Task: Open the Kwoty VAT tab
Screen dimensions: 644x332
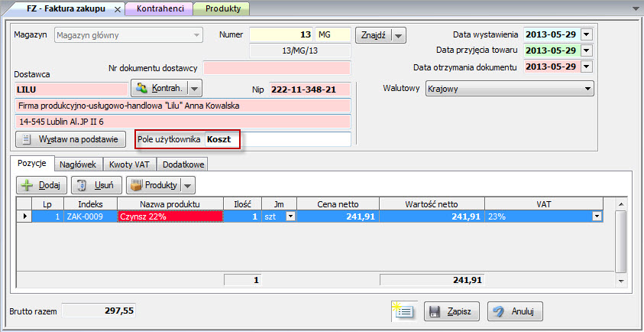Action: click(131, 164)
